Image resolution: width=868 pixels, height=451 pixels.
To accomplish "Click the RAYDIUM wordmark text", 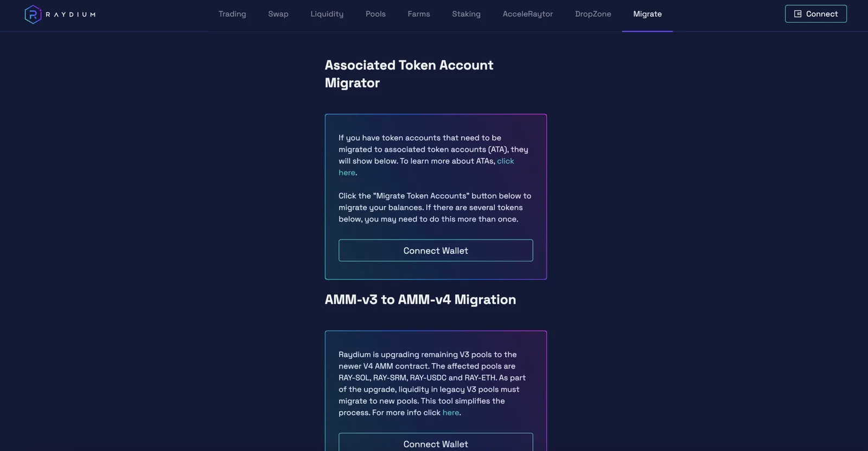I will pos(71,15).
